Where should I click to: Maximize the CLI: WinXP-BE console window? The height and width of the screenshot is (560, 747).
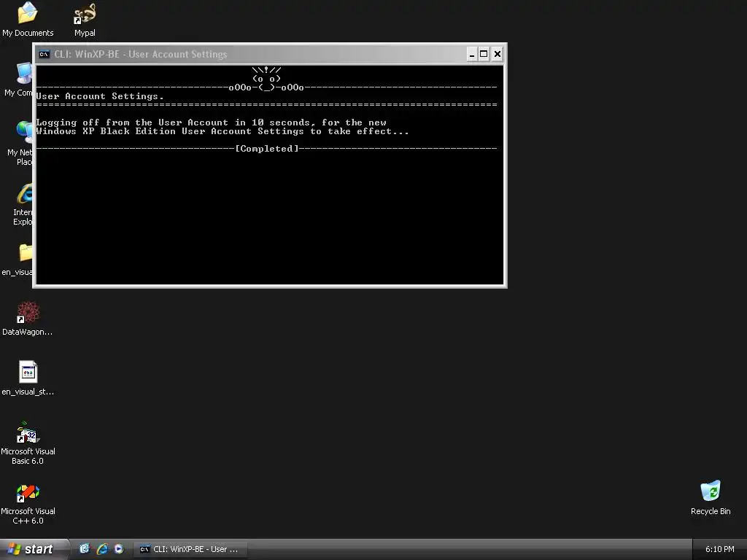484,54
